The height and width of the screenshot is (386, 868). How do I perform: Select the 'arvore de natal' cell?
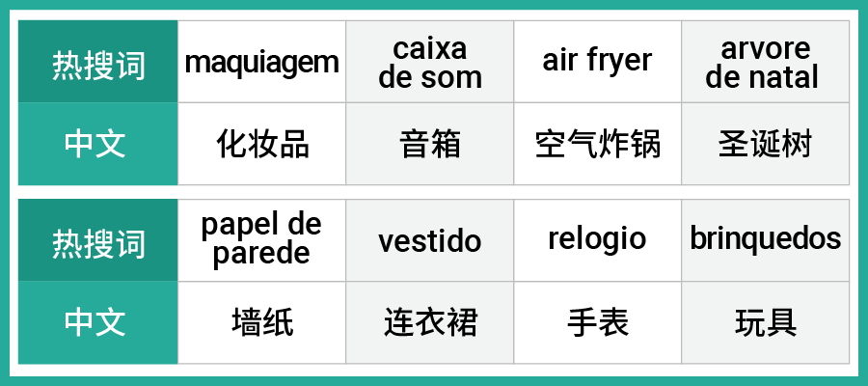coord(765,62)
